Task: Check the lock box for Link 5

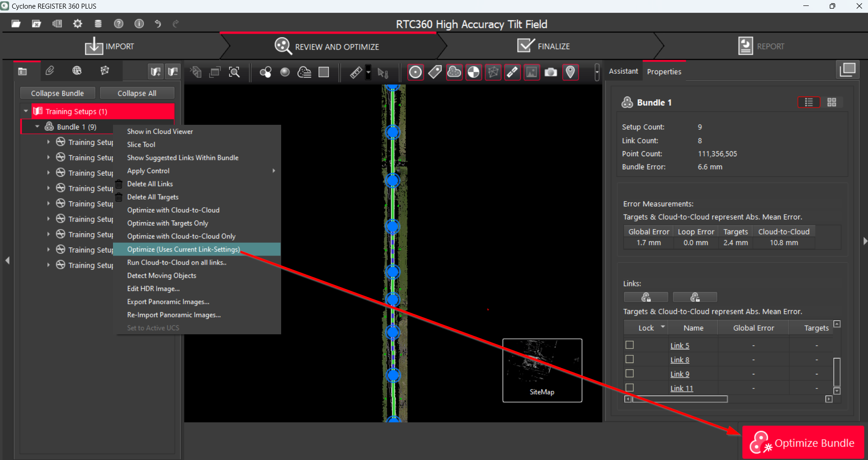Action: click(x=630, y=345)
